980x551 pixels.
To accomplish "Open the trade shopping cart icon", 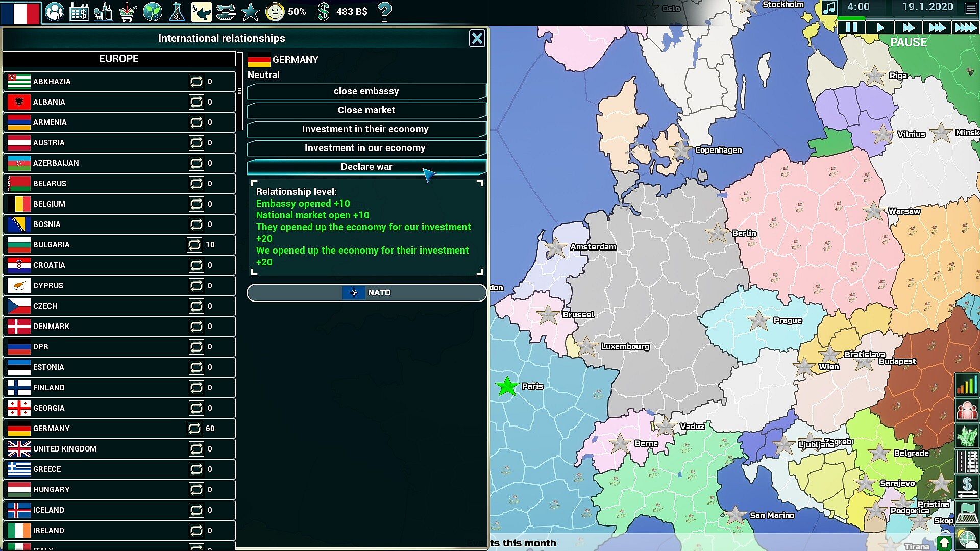I will 128,11.
